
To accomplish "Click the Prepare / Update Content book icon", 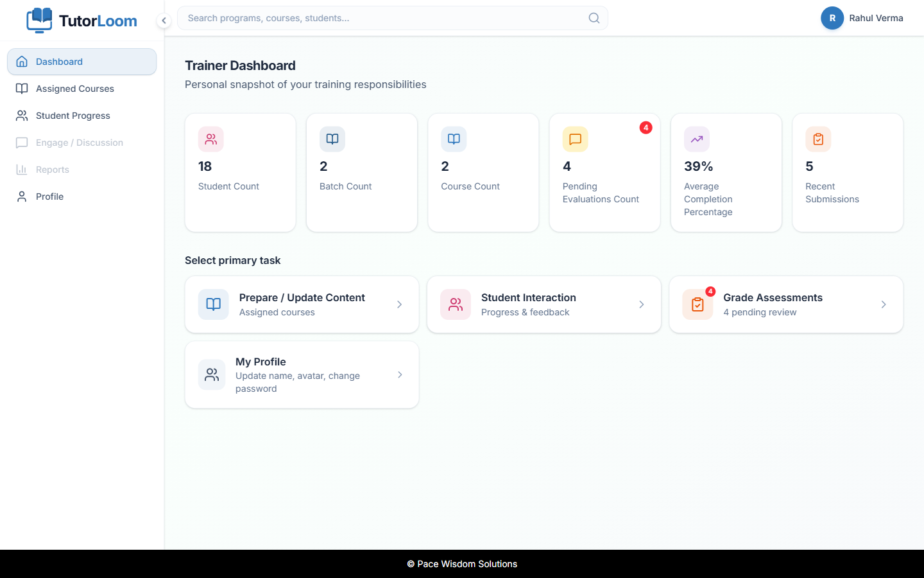I will 214,304.
